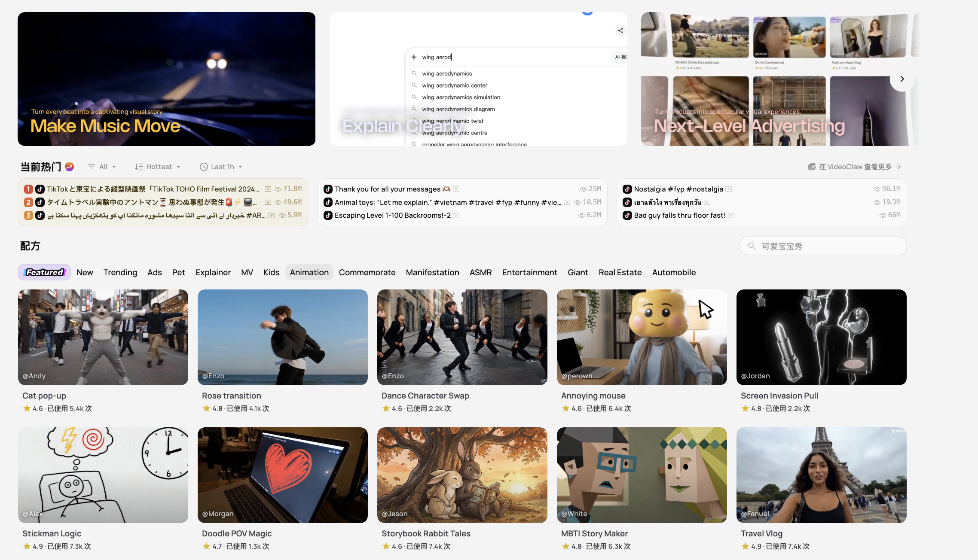Open the Explainer tab
The image size is (978, 560).
[x=213, y=272]
